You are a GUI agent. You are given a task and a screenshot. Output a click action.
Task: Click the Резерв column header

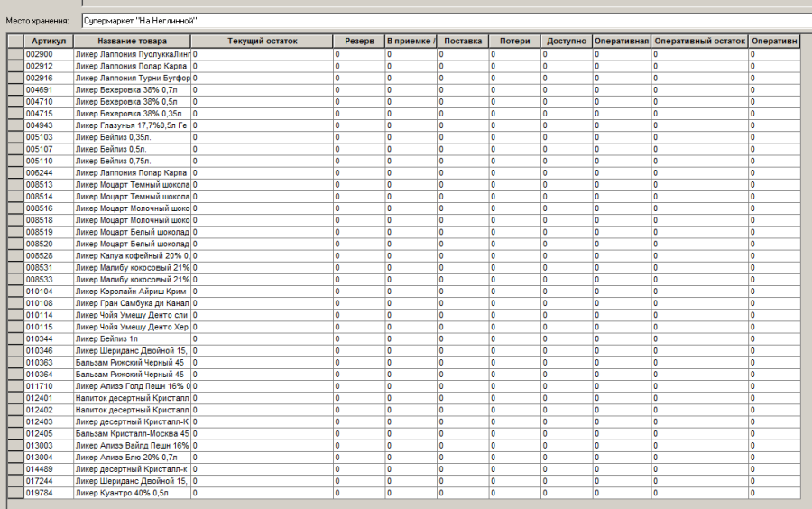tap(359, 41)
